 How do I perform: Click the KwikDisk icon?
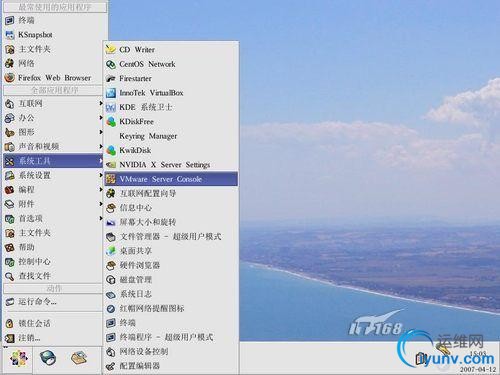(111, 150)
